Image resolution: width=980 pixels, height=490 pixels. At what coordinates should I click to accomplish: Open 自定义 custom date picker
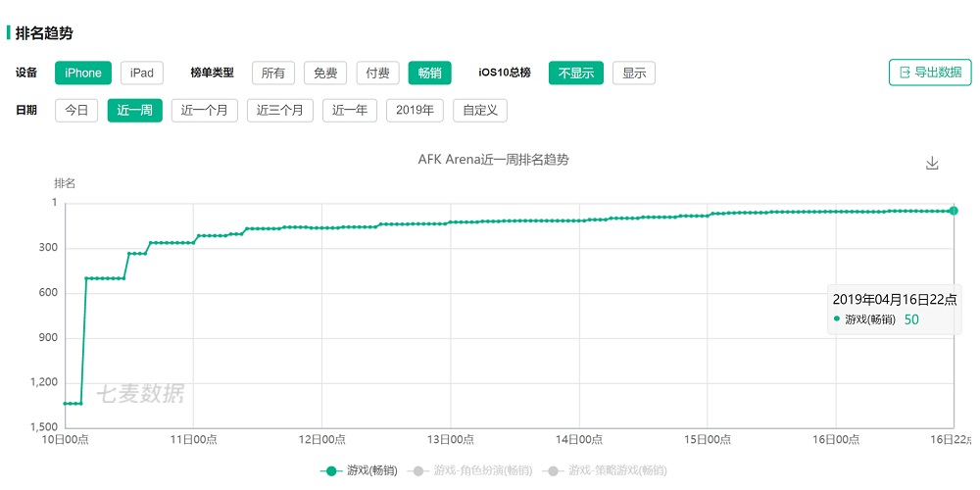tap(480, 110)
